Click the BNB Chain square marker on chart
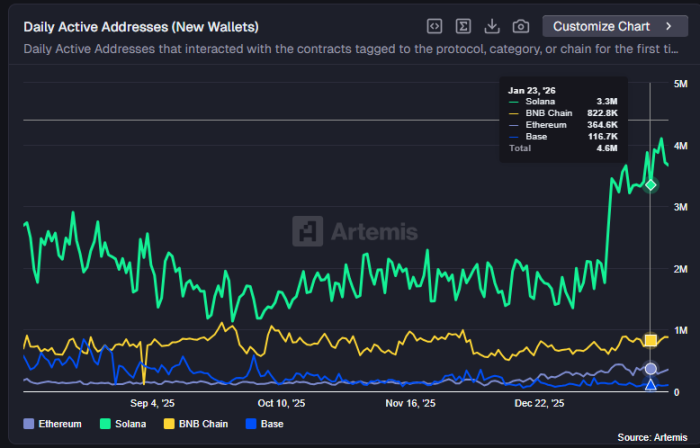700x448 pixels. [x=651, y=341]
